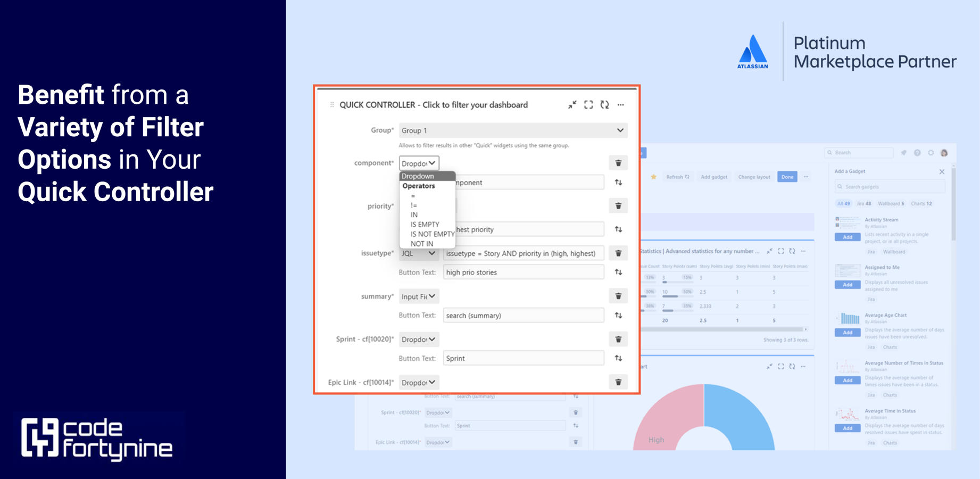Screen dimensions: 980x479
Task: Select IS EMPTY from the Operators menu
Action: pos(424,224)
